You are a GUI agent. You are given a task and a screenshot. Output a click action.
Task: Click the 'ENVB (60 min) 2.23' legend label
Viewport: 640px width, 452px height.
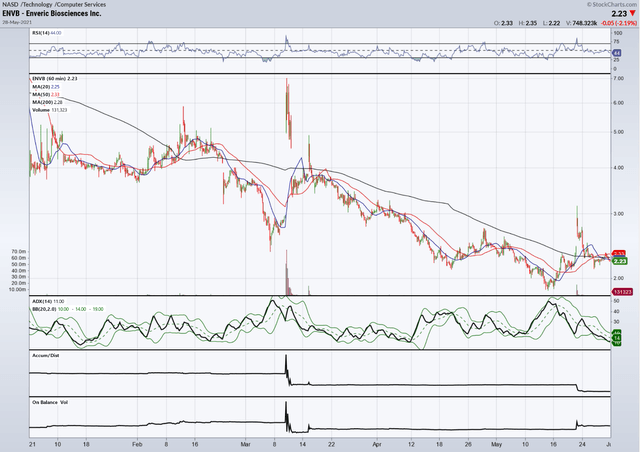[55, 78]
